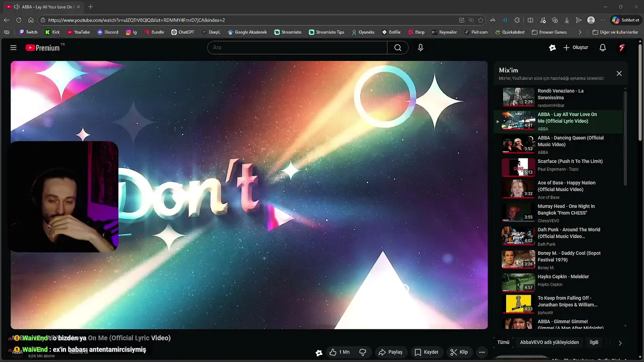
Task: Open Pixlr.com bookmark
Action: (476, 32)
